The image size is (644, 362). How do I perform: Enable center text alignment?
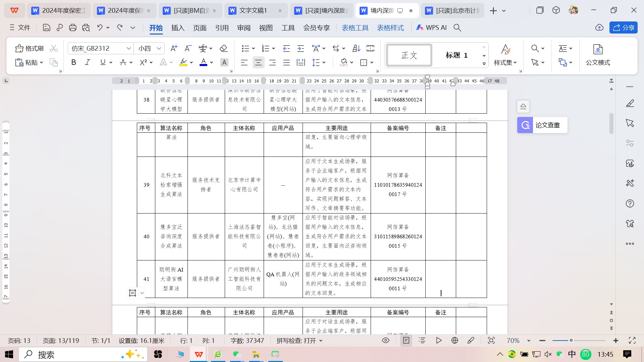(258, 62)
